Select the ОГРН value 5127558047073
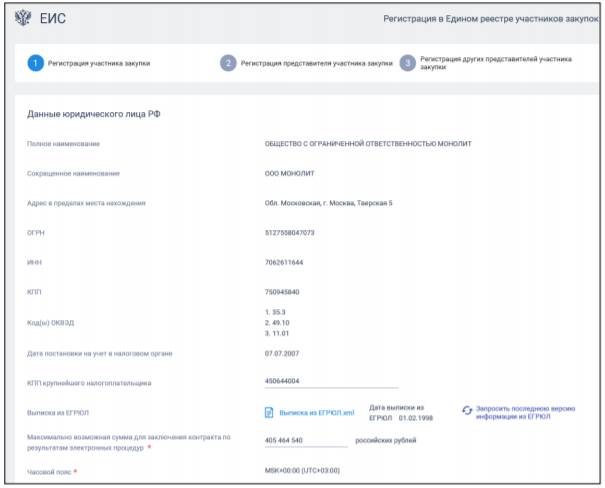The image size is (605, 488). tap(289, 232)
